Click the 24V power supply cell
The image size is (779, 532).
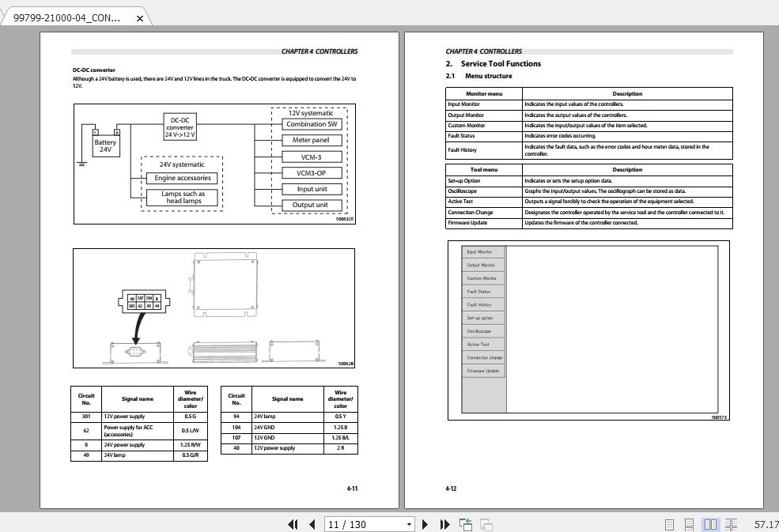(x=138, y=445)
